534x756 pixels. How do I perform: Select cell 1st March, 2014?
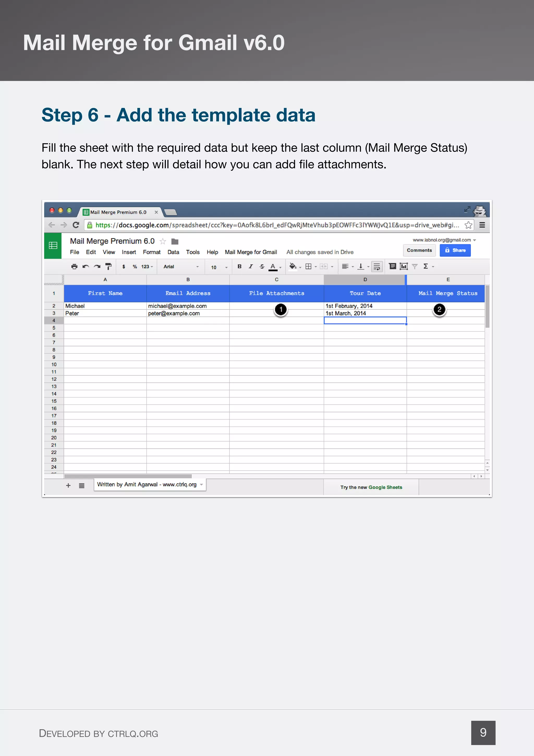(365, 313)
